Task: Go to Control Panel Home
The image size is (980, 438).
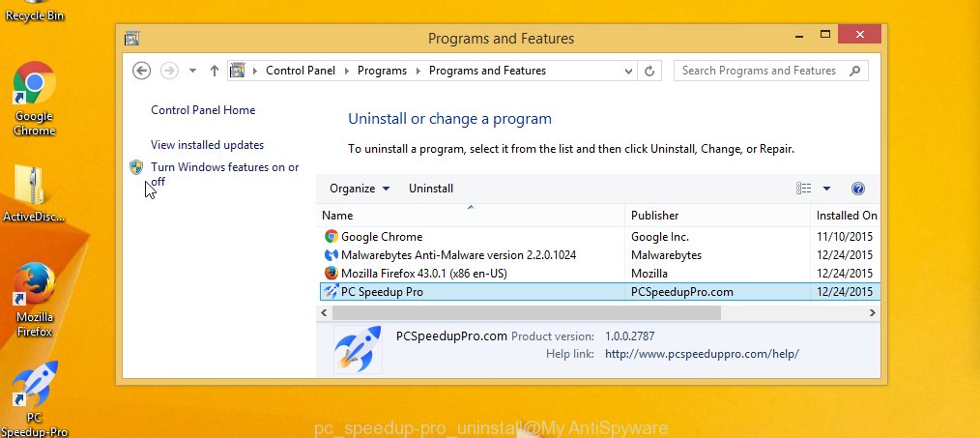Action: point(203,110)
